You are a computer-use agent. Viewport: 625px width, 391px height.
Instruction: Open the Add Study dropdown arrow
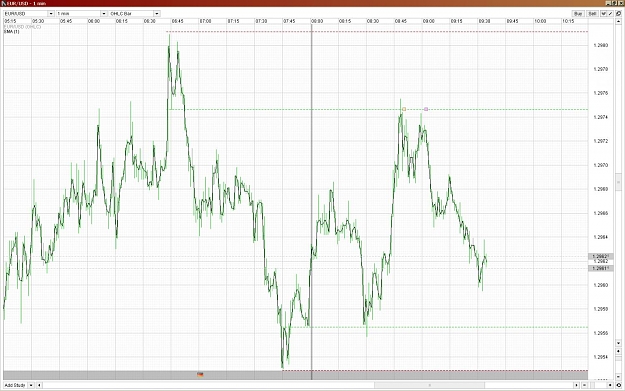pos(31,385)
